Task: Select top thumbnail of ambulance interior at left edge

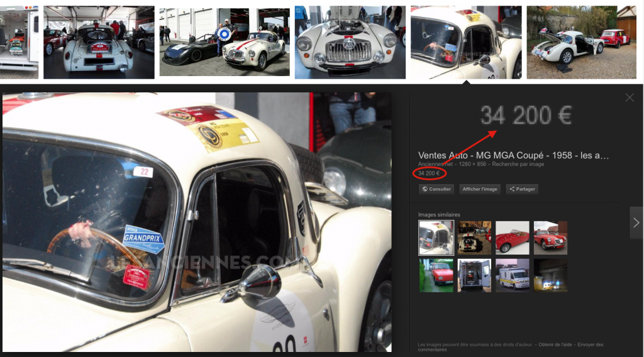Action: point(19,42)
